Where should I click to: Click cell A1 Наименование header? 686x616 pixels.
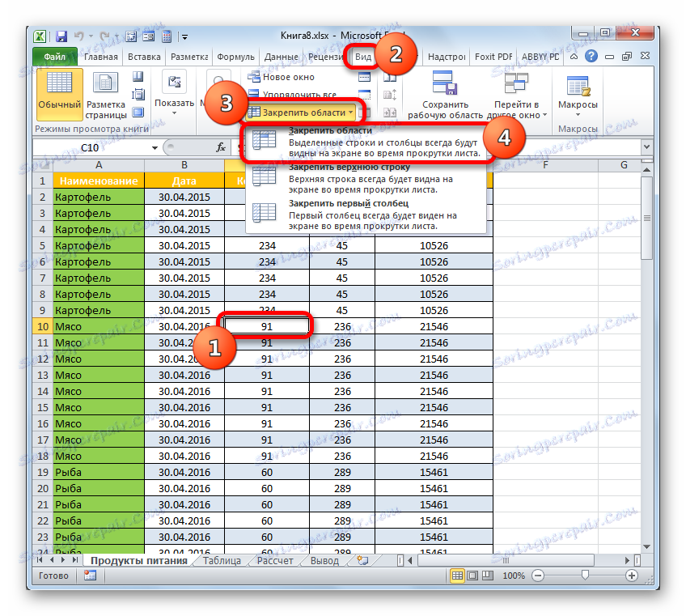click(99, 181)
